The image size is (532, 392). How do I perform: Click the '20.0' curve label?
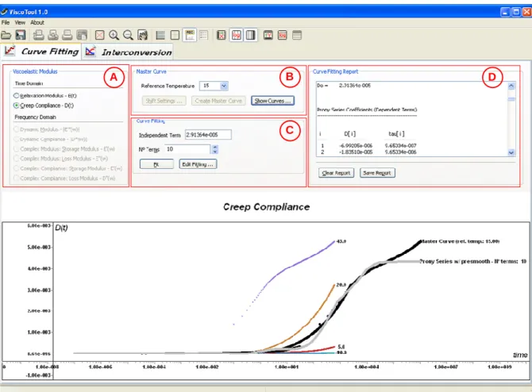[341, 285]
